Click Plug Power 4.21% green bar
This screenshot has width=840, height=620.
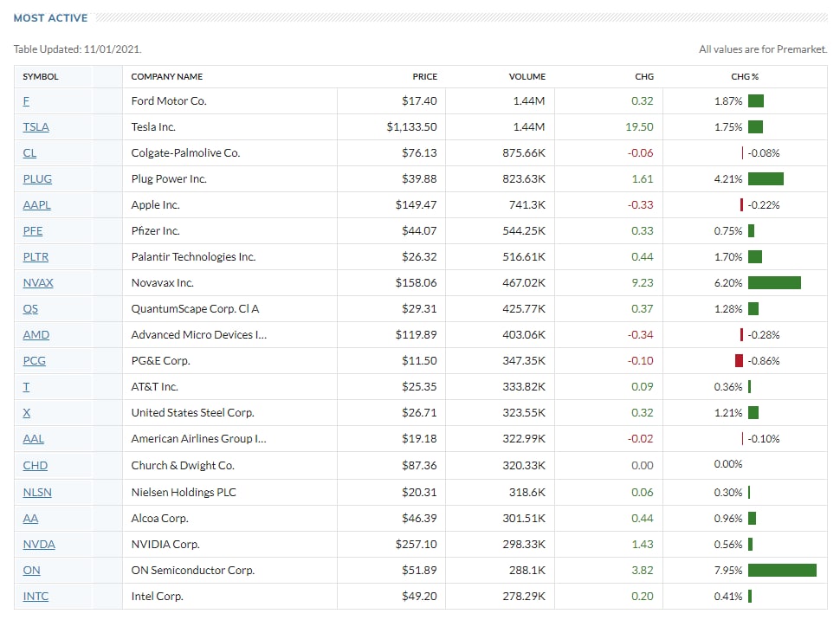point(766,179)
